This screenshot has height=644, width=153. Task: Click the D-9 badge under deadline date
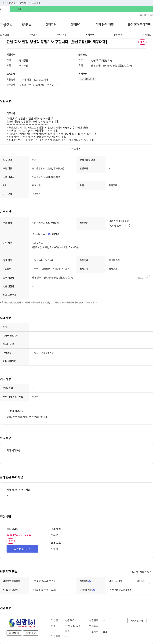pos(11,541)
